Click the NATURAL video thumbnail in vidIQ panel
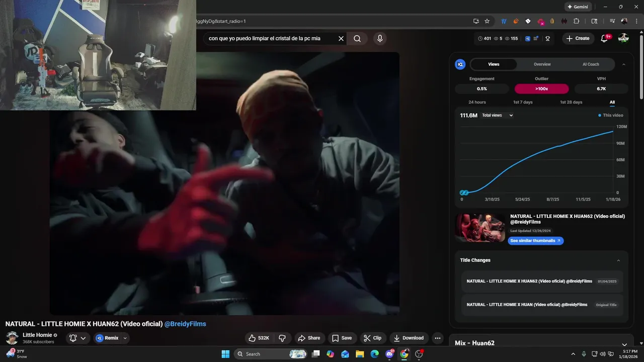 [x=480, y=228]
